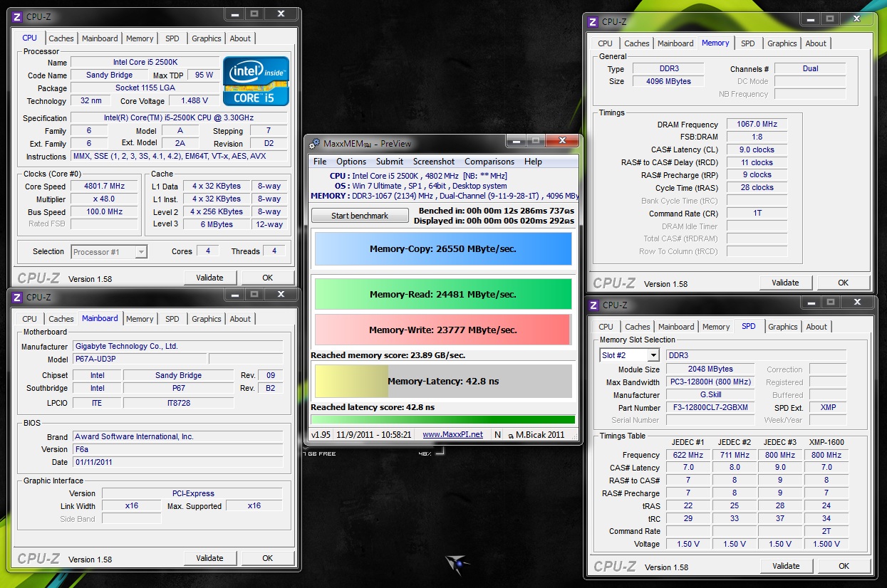Open the Help menu in MaxxMEM
The image size is (887, 588).
tap(533, 162)
